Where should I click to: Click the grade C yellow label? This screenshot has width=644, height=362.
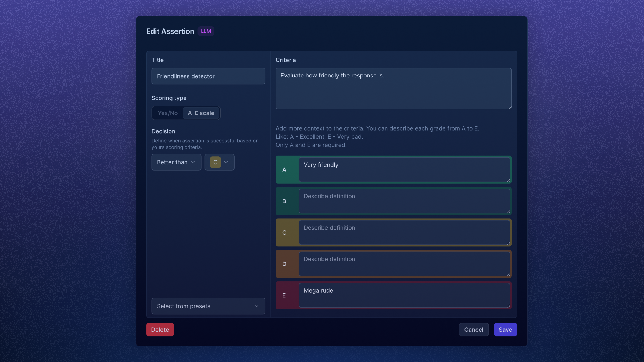[x=284, y=232]
